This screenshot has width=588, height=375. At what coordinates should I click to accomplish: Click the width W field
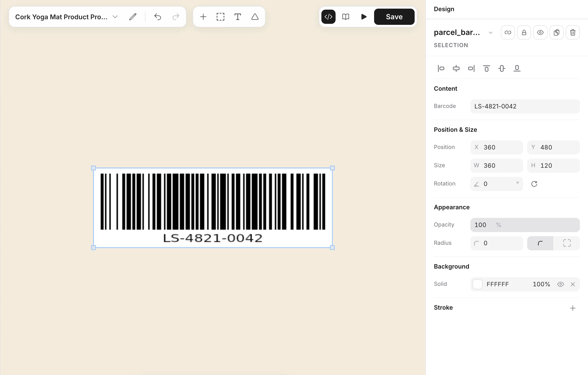tap(497, 166)
